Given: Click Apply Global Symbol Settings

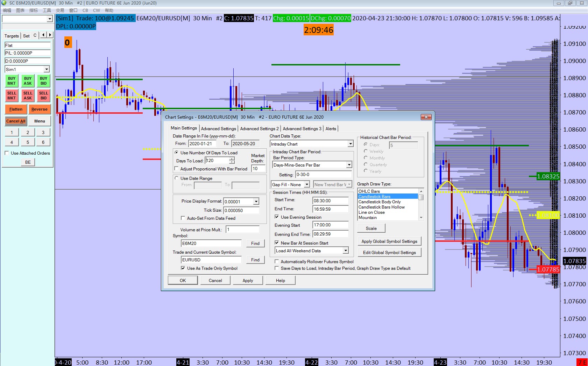Looking at the screenshot, I should click(x=389, y=241).
